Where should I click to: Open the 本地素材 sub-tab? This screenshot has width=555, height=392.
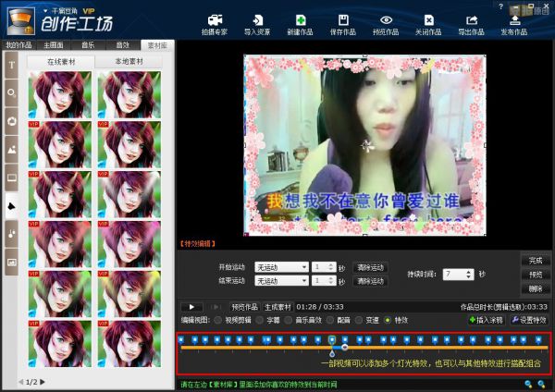tap(129, 62)
